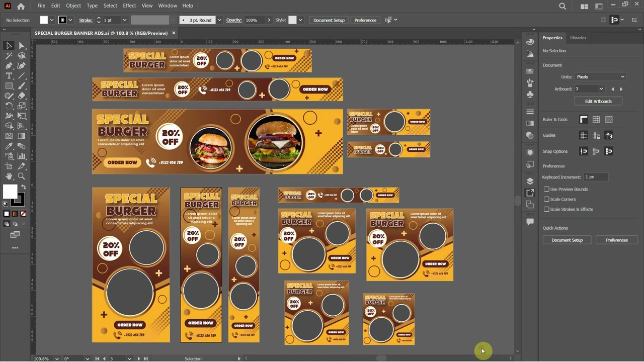This screenshot has width=644, height=362.
Task: Click Document Setup in the control bar
Action: pyautogui.click(x=329, y=20)
